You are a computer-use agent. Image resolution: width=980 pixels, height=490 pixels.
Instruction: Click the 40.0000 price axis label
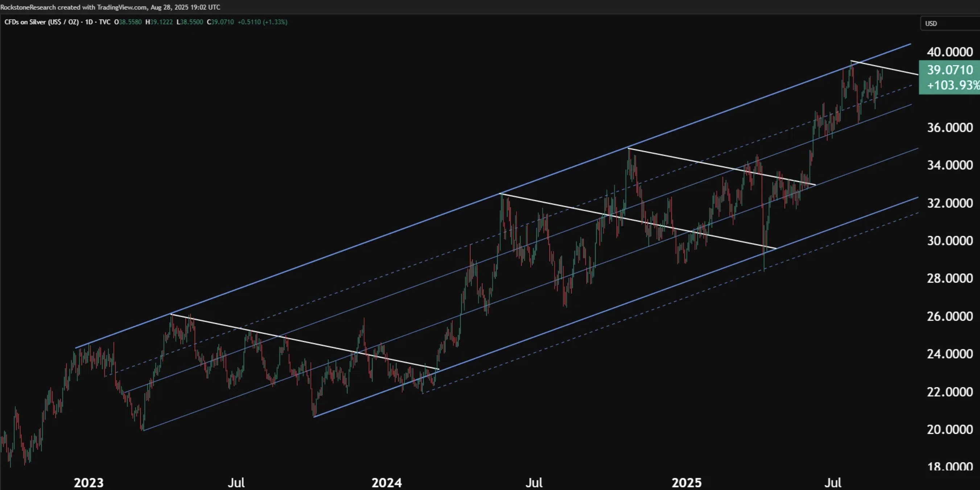[950, 52]
